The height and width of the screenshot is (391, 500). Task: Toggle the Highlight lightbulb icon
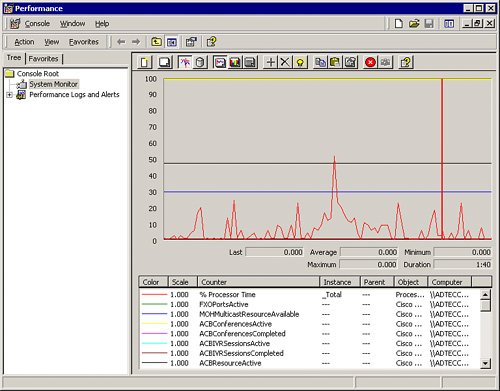pos(300,62)
